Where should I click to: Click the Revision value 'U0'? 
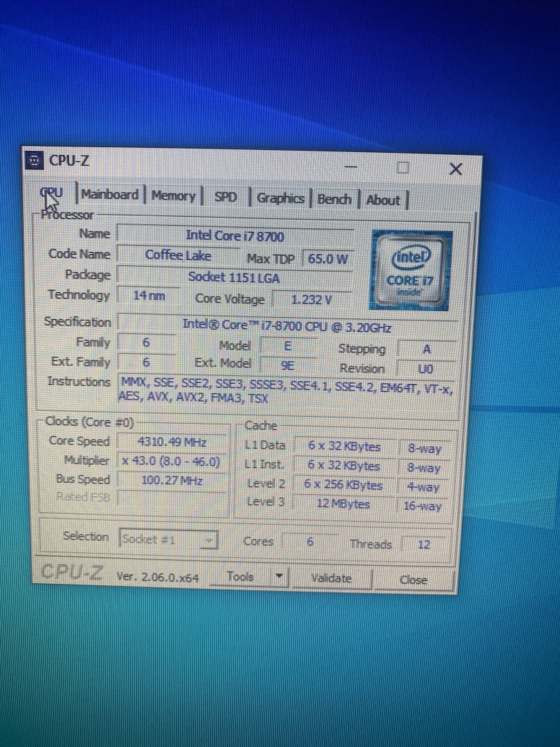tap(426, 369)
